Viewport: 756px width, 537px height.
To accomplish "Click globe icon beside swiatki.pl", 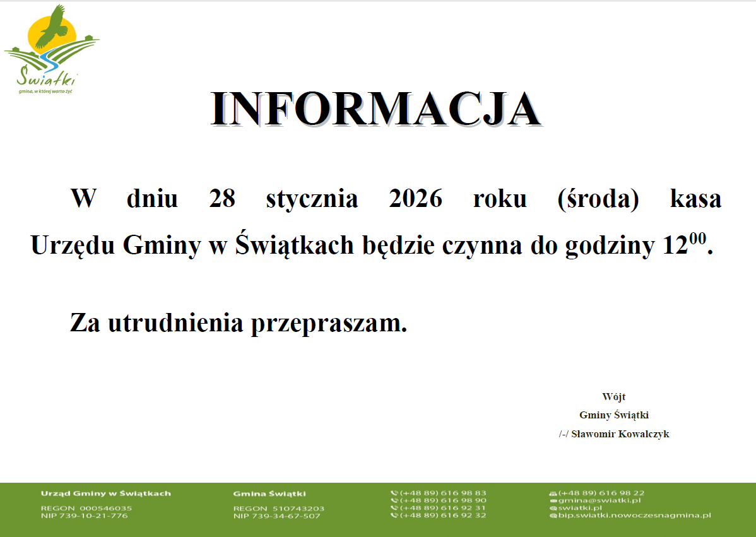I will (x=553, y=508).
